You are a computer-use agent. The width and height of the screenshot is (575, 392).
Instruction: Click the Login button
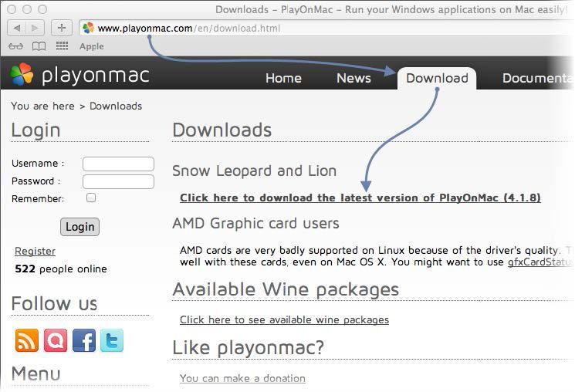pos(79,227)
